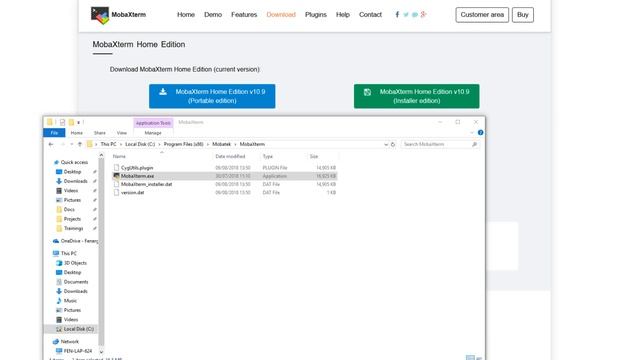This screenshot has height=360, width=640.
Task: Open Quick access in the navigation pane
Action: tap(74, 162)
